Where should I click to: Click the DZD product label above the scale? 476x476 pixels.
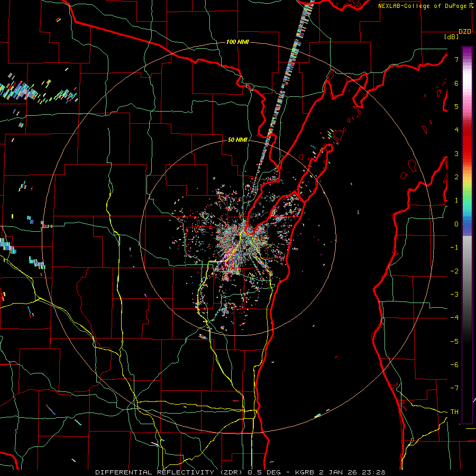tap(465, 32)
